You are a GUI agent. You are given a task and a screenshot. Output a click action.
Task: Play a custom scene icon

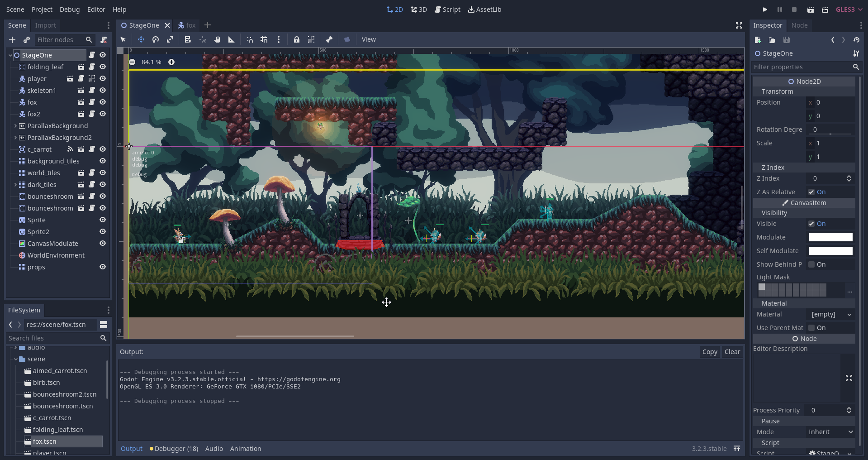tap(825, 10)
